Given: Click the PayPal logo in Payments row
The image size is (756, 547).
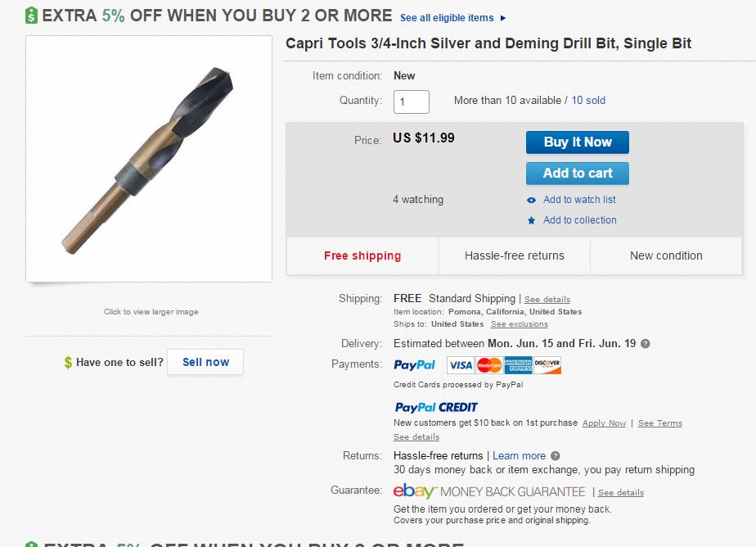Looking at the screenshot, I should [x=415, y=365].
